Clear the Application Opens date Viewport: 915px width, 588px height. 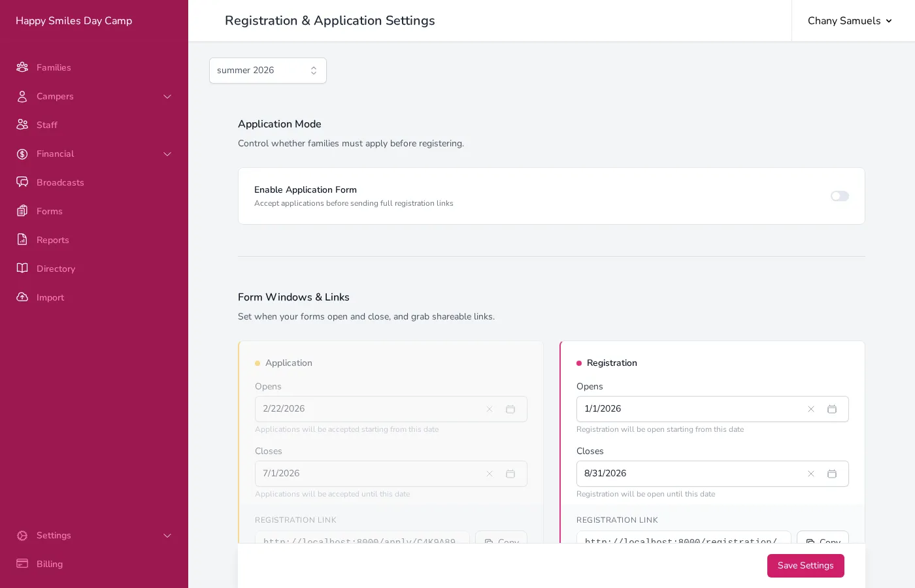(x=490, y=409)
